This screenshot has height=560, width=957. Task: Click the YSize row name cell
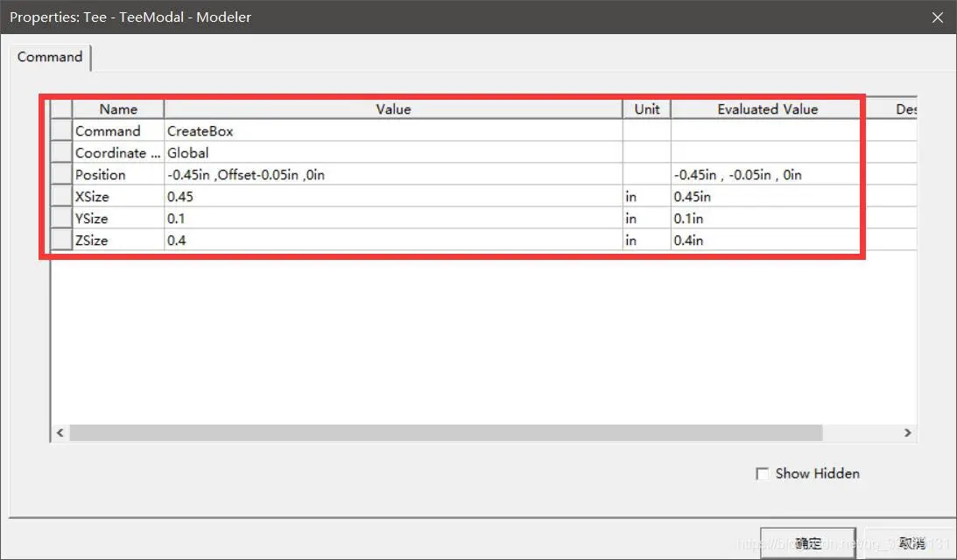click(x=118, y=219)
